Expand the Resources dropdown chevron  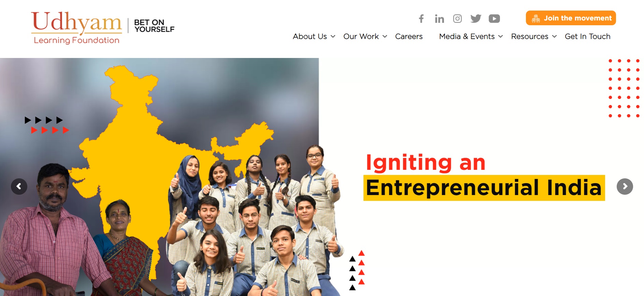click(555, 36)
